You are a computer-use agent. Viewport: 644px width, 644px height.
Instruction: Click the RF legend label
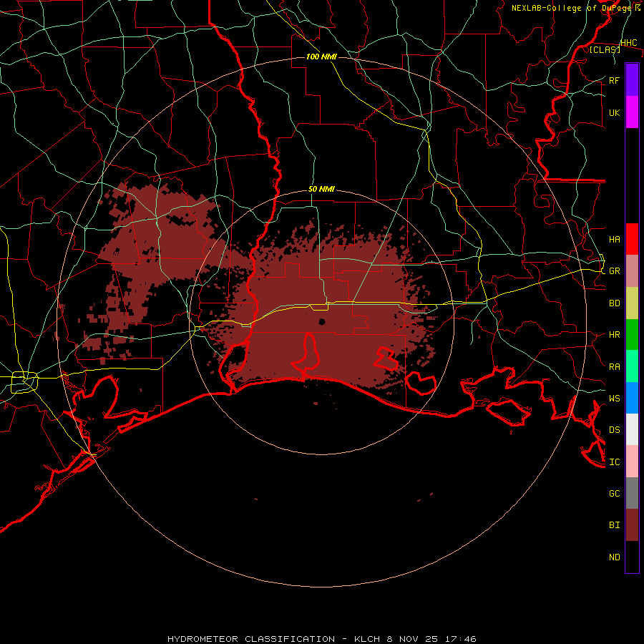click(x=614, y=80)
